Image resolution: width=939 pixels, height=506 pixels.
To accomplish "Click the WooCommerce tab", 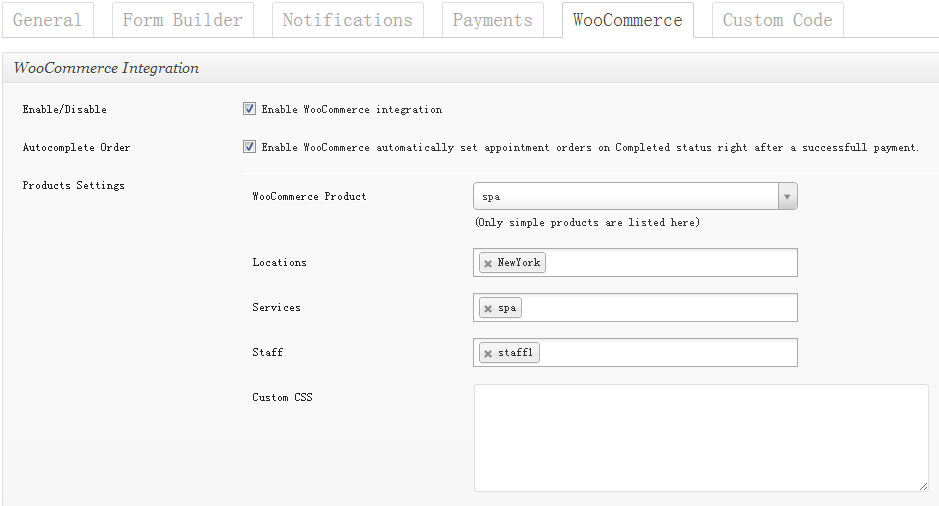I will pos(627,20).
